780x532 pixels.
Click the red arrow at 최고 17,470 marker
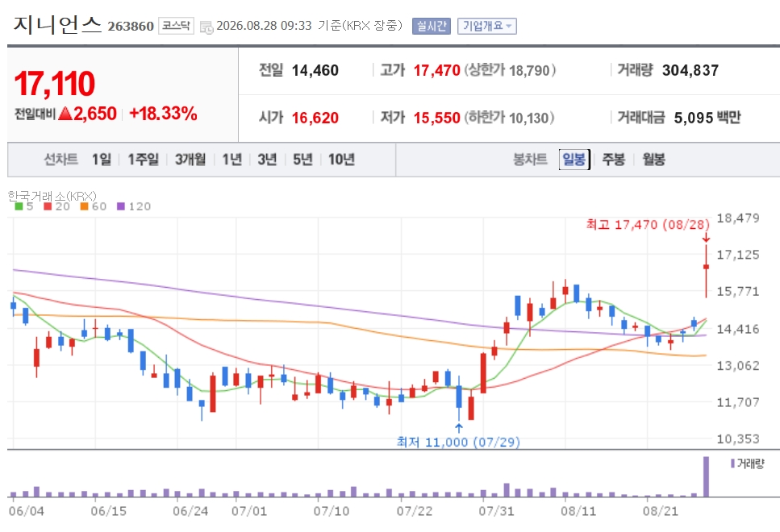pyautogui.click(x=705, y=238)
